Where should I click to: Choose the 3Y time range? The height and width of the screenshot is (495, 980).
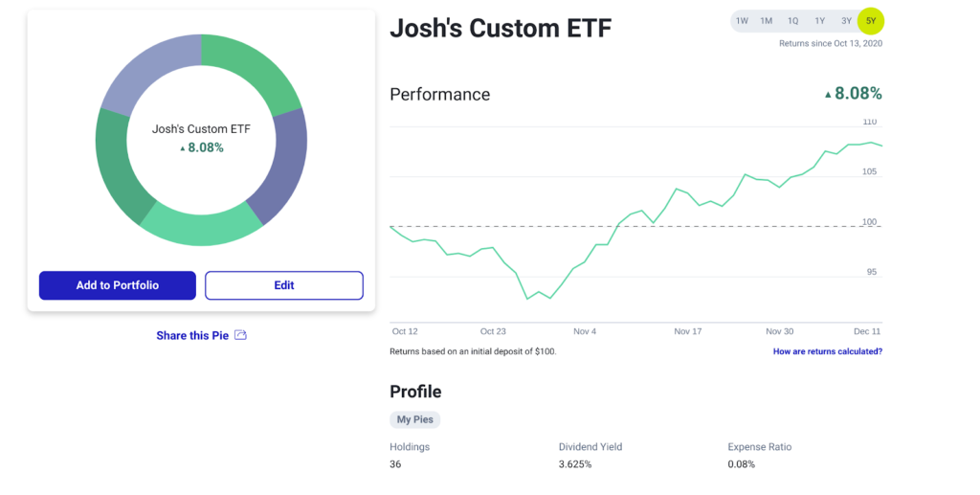(x=846, y=21)
